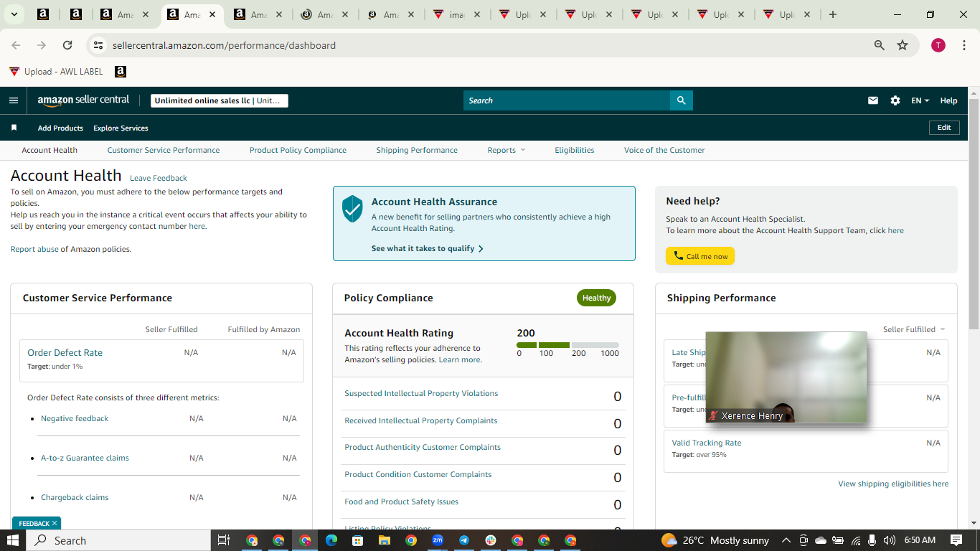
Task: View site information icon in the address bar
Action: click(99, 45)
